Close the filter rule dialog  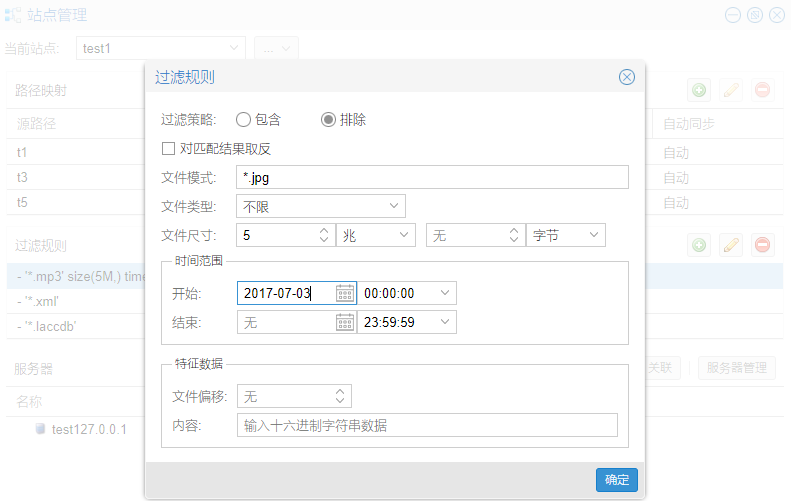tap(627, 77)
